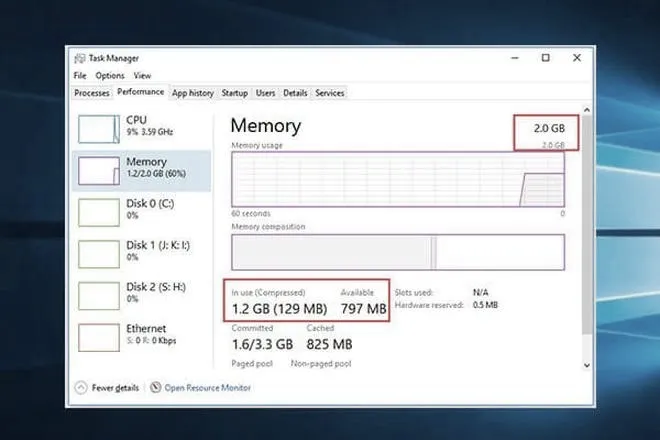Click the Memory composition label

tap(268, 227)
